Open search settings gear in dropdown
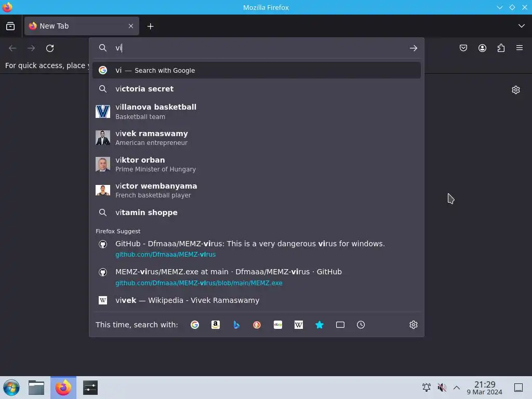 coord(413,325)
